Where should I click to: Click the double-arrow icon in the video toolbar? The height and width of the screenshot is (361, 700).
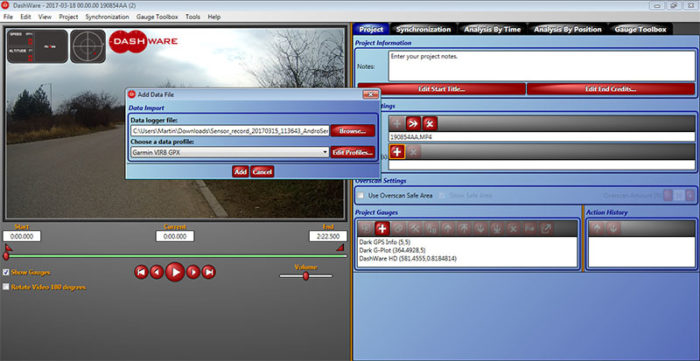pos(413,124)
